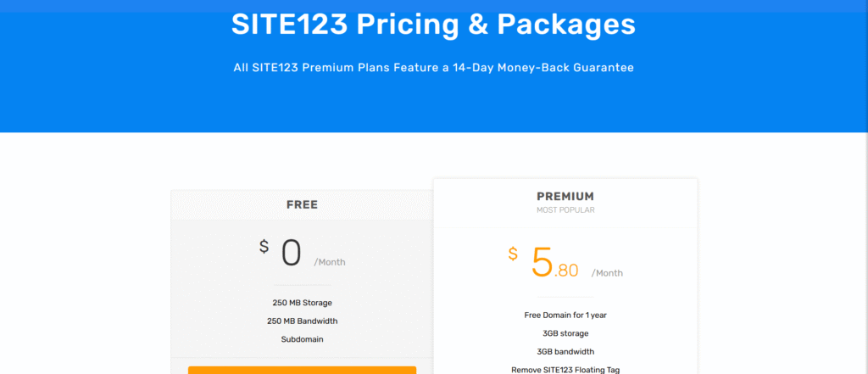Screen dimensions: 868x374
Task: Click the orange button under the Free plan
Action: click(x=302, y=370)
